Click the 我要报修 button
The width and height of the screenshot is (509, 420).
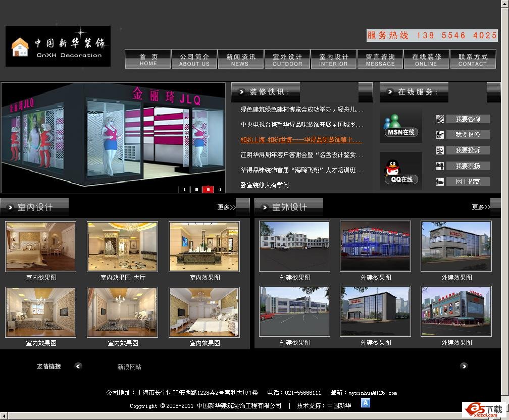(468, 135)
